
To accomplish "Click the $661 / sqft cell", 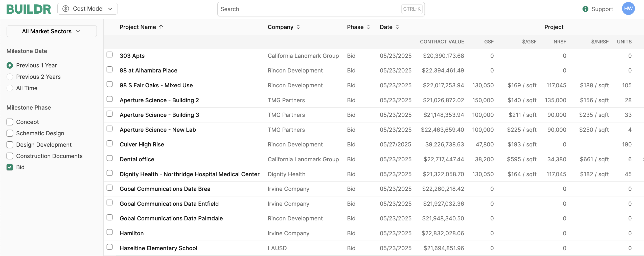I will (594, 159).
